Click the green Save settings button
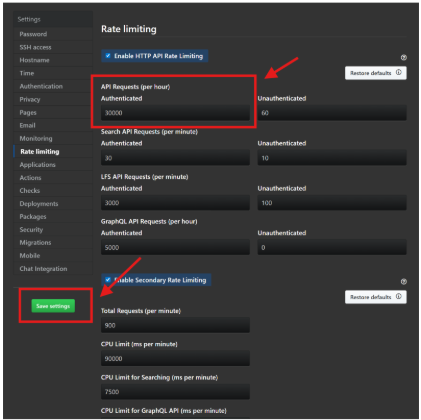Screen dimensions: 421x420 point(53,306)
